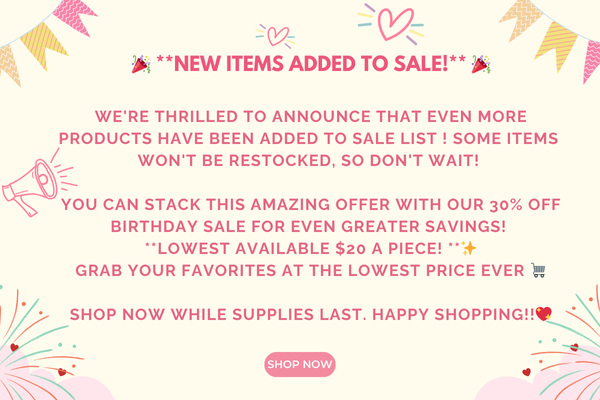
Task: Click the pink bunting flag top left
Action: [75, 16]
